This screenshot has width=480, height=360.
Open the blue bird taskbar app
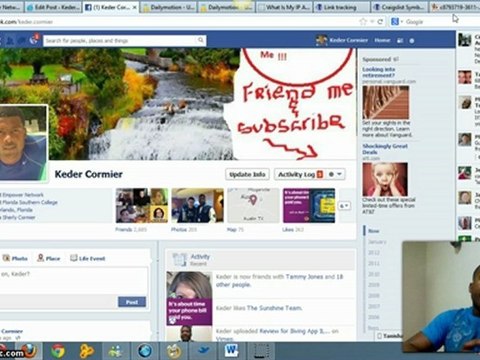(x=203, y=351)
